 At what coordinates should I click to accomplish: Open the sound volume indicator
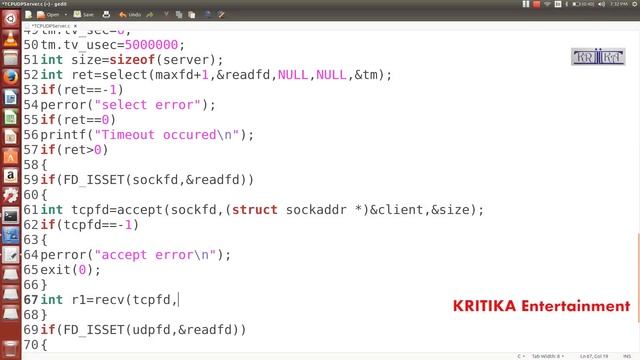click(x=602, y=4)
